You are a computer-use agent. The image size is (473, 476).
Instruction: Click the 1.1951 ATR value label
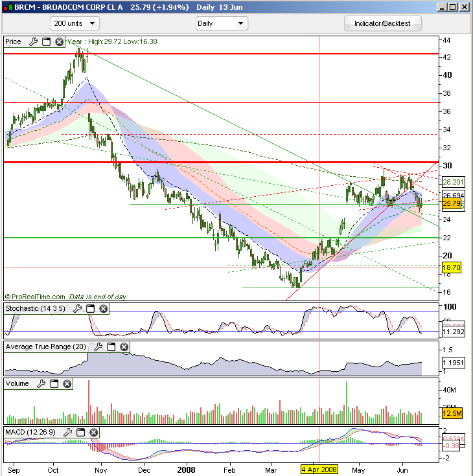pyautogui.click(x=453, y=363)
